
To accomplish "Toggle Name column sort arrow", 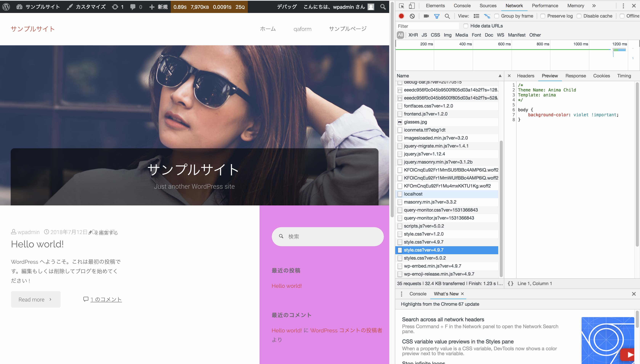I will tap(500, 76).
